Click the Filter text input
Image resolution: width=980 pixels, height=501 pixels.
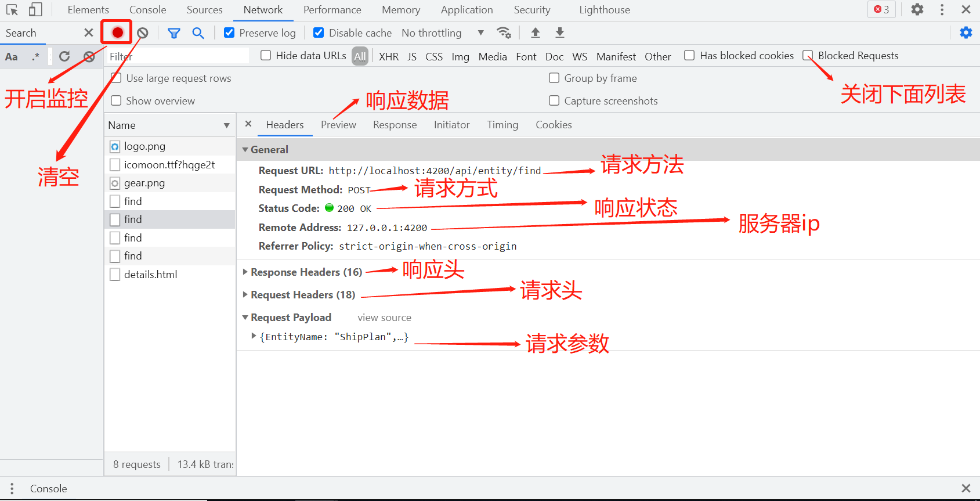pos(179,56)
